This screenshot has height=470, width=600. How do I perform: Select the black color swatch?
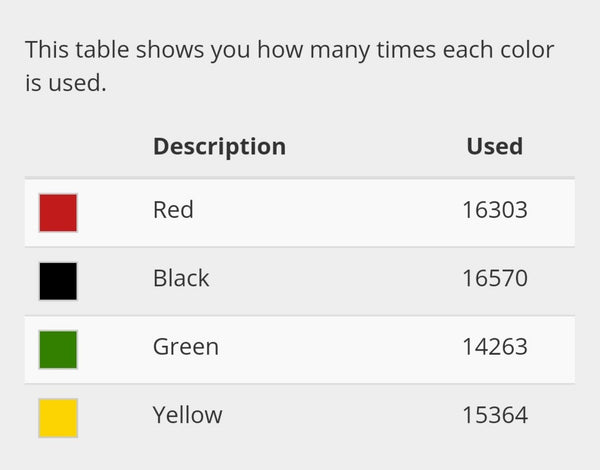(58, 281)
